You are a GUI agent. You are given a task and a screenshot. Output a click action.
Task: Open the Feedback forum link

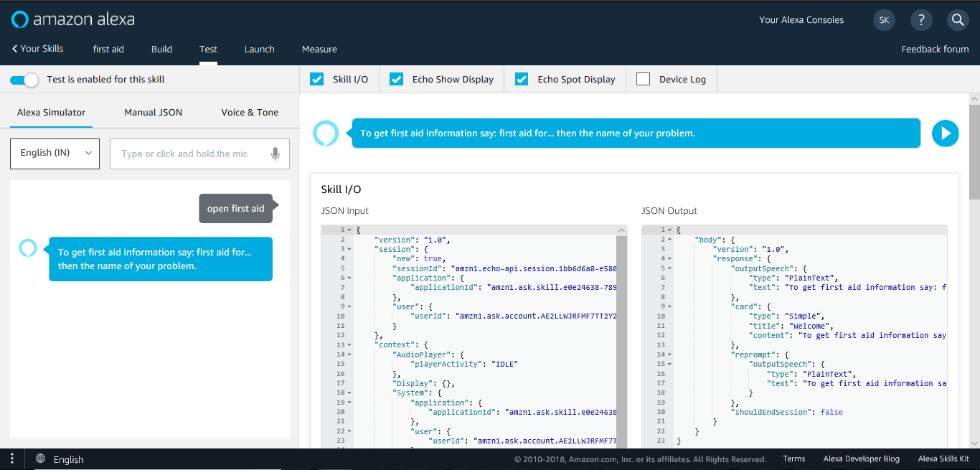[935, 50]
